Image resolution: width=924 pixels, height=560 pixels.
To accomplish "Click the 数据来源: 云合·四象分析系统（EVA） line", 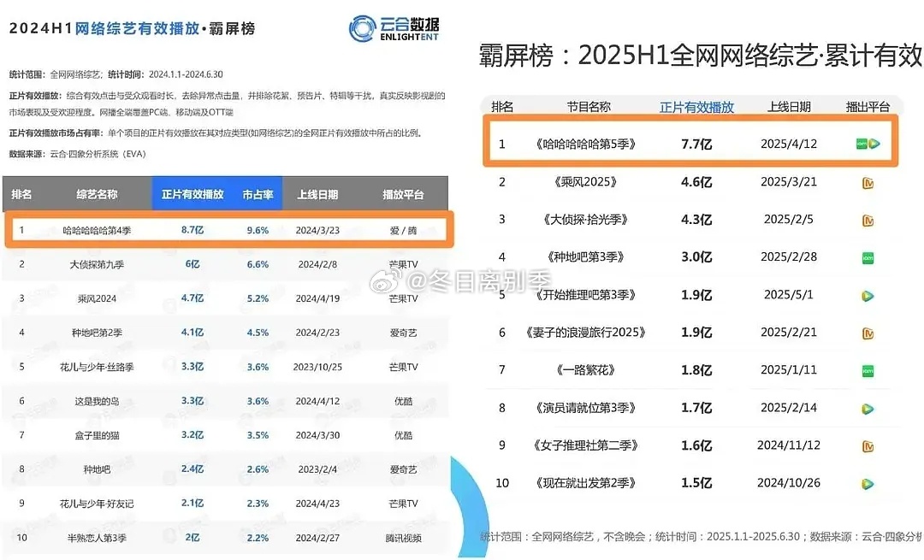I will tap(77, 154).
